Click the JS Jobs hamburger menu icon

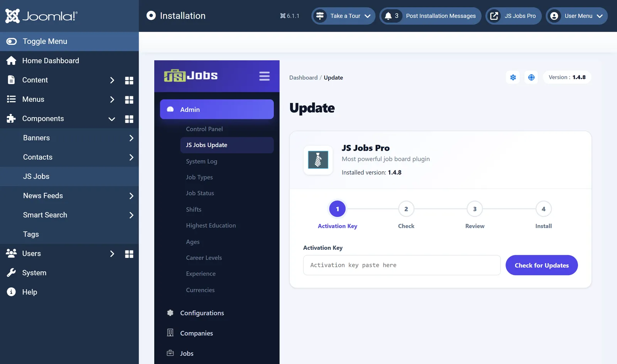(x=265, y=76)
